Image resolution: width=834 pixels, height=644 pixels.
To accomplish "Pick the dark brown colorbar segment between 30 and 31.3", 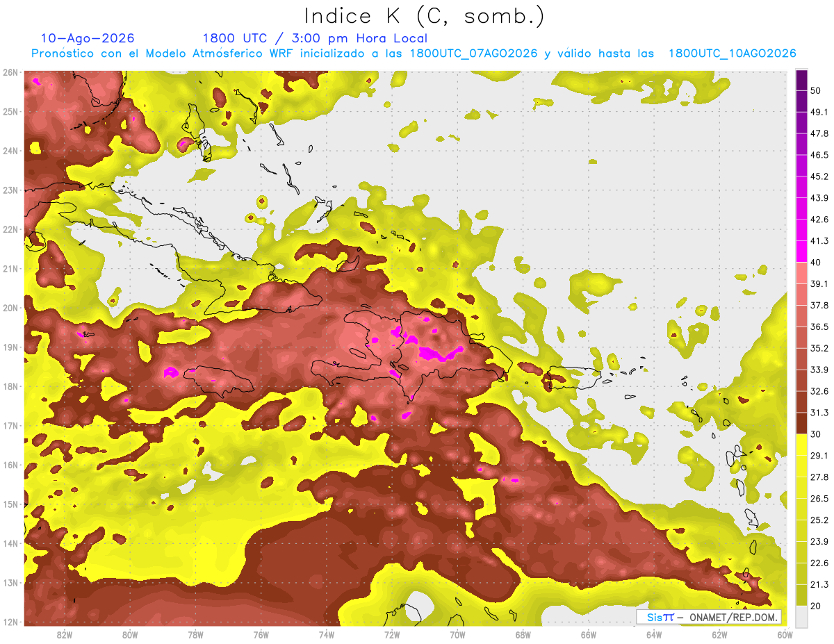I will (x=801, y=423).
